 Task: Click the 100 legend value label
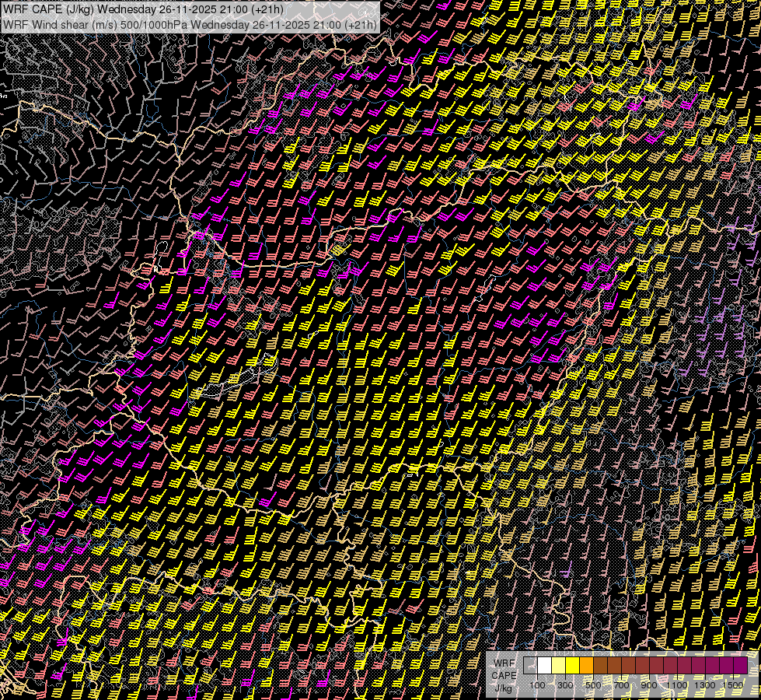537,685
